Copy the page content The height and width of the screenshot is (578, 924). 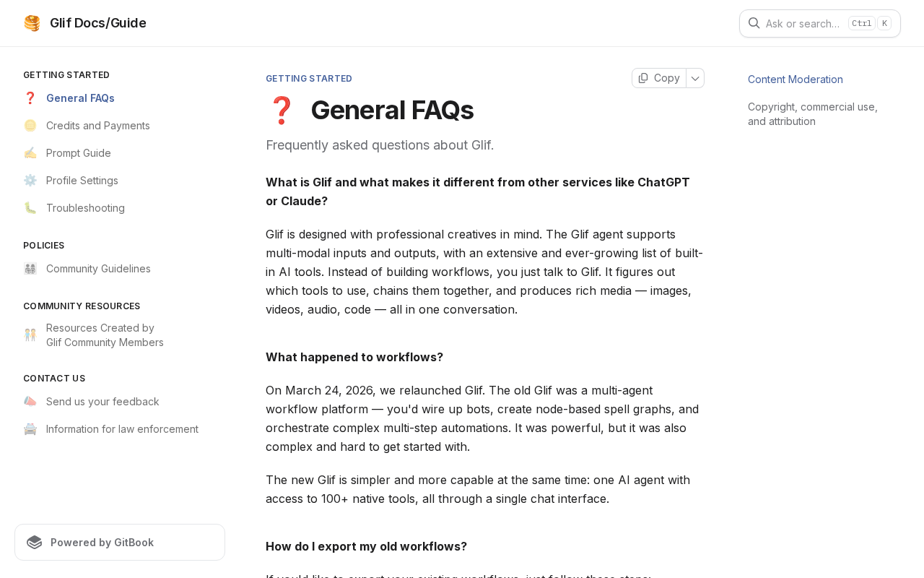659,78
